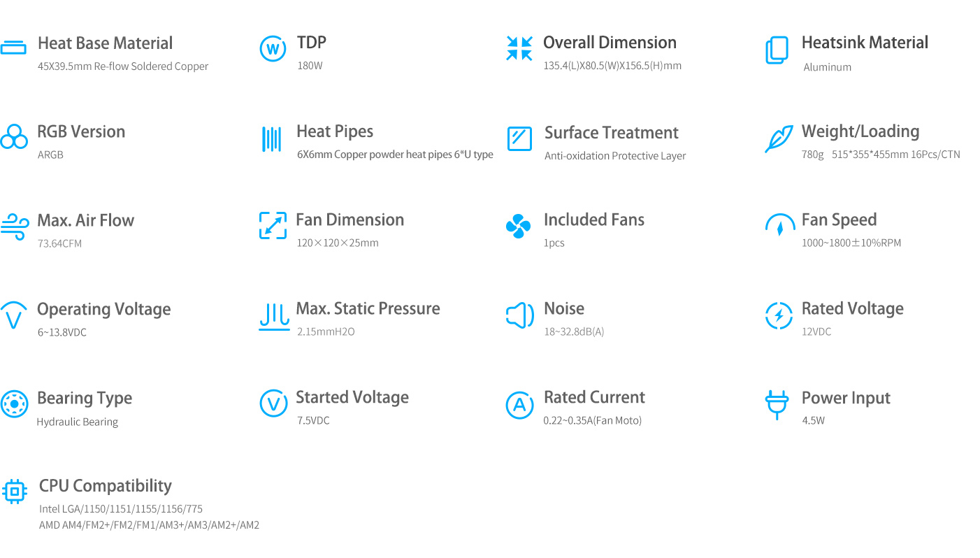Click the Fan Dimension heading text
Viewport: 980px width, 558px height.
pos(350,220)
